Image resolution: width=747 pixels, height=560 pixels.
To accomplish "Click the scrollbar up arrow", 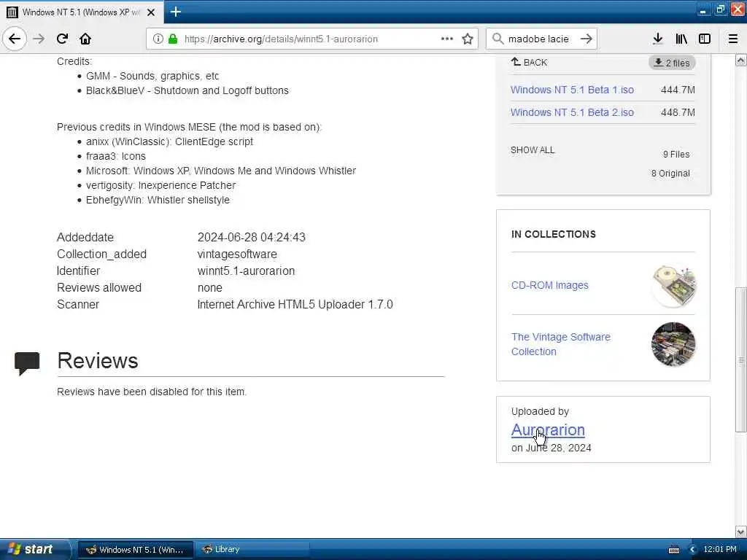I will tap(740, 60).
